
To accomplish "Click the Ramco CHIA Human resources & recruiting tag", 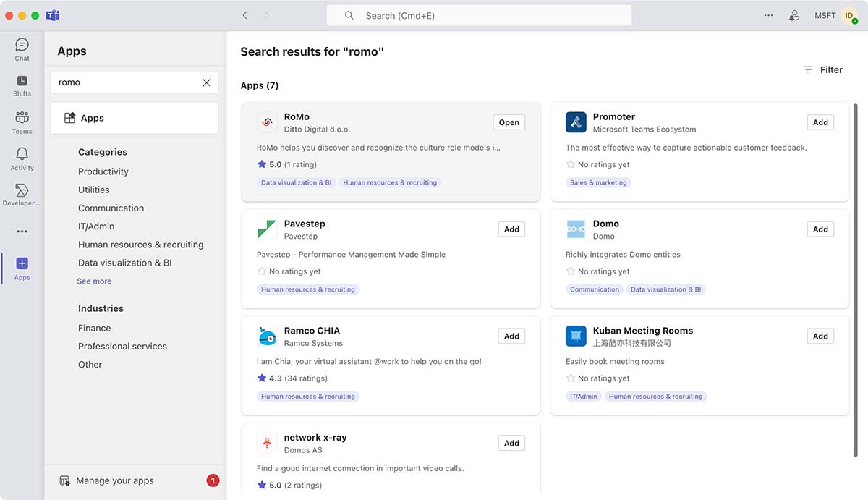I will (x=308, y=397).
